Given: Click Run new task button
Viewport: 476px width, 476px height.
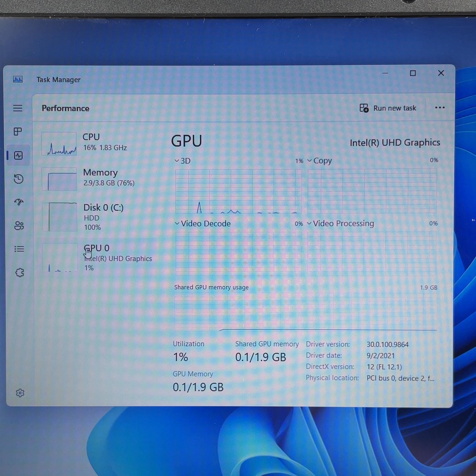Looking at the screenshot, I should pyautogui.click(x=388, y=108).
